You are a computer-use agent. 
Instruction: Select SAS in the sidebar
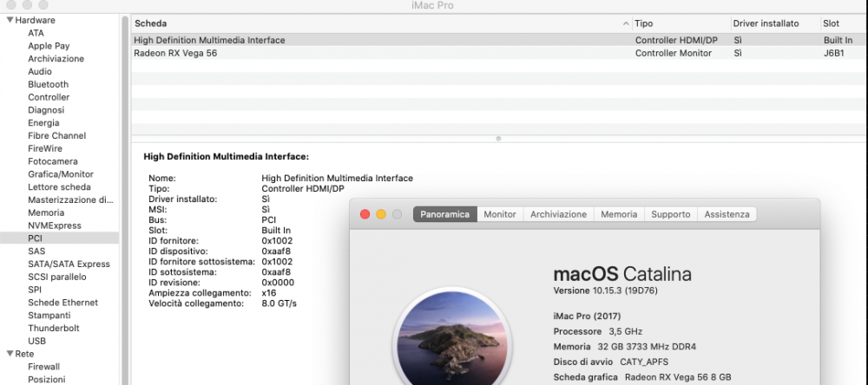click(x=36, y=251)
